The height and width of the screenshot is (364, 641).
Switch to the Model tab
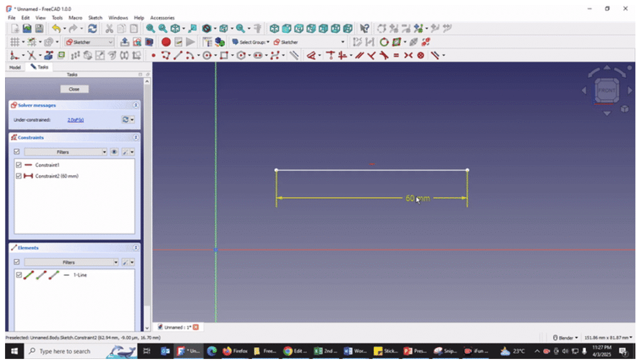(x=14, y=67)
